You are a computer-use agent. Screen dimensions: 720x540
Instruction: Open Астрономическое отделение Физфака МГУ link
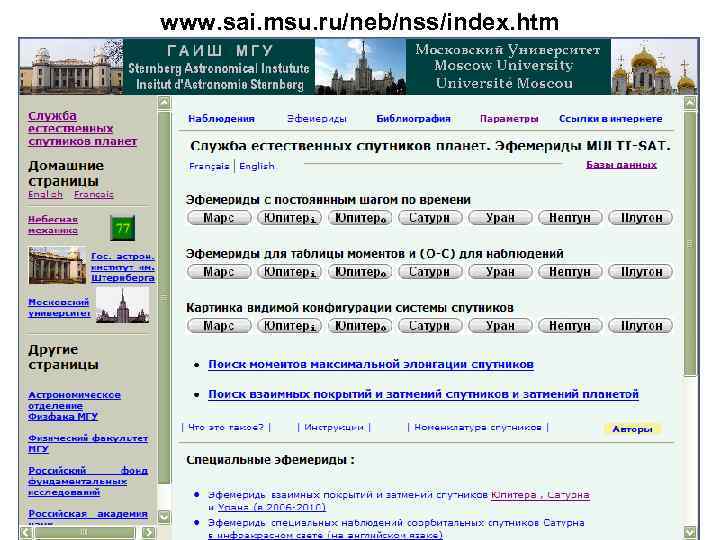click(74, 406)
